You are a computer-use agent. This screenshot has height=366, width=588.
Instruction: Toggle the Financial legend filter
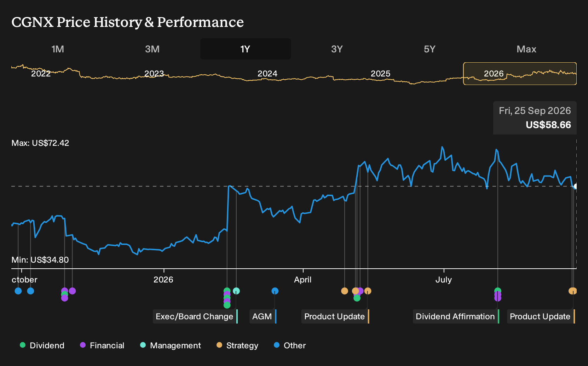pyautogui.click(x=102, y=345)
